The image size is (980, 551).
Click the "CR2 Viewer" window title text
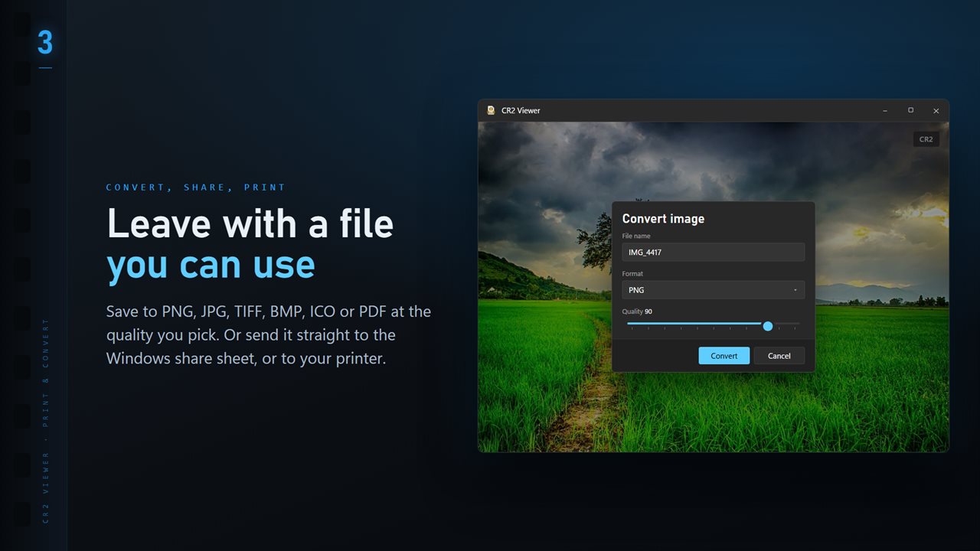tap(521, 110)
